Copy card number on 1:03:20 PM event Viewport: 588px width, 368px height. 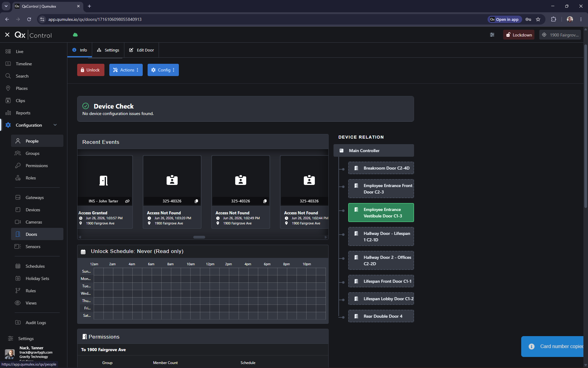pyautogui.click(x=196, y=201)
